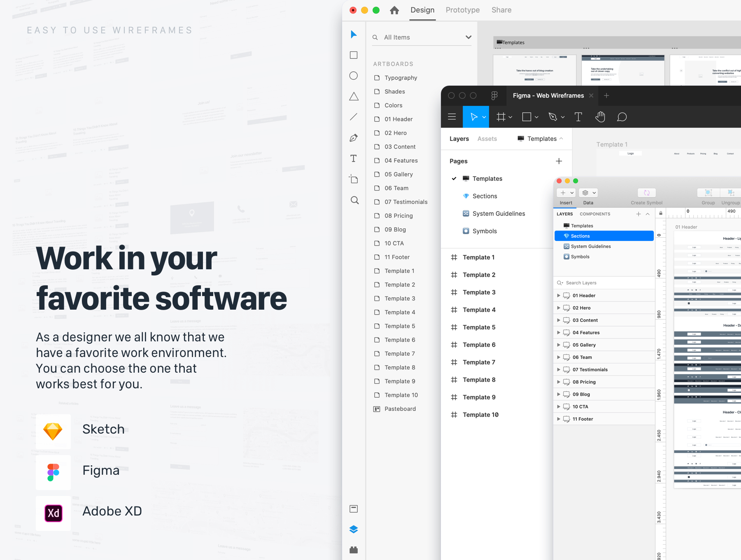Select the polygon triangle tool
The height and width of the screenshot is (560, 741).
354,96
